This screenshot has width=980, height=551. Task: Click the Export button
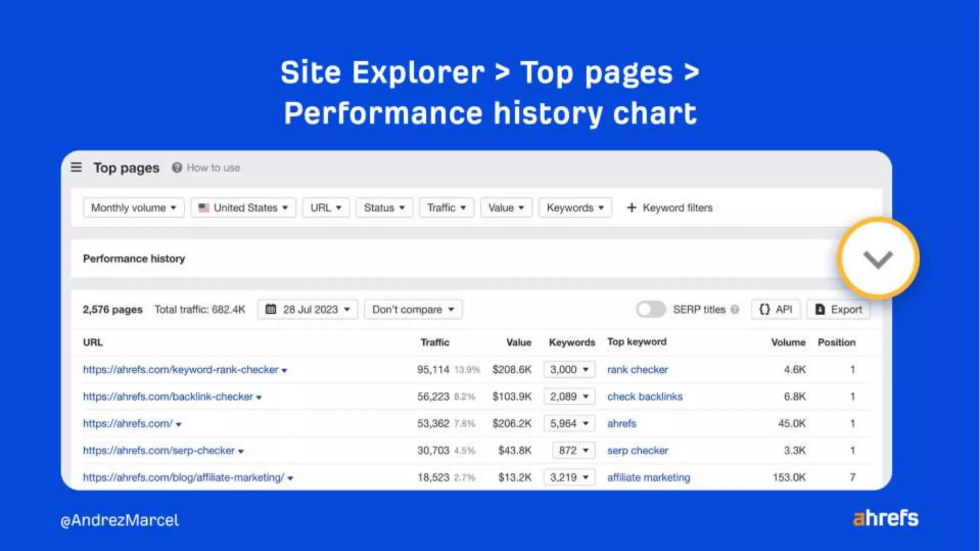(838, 309)
